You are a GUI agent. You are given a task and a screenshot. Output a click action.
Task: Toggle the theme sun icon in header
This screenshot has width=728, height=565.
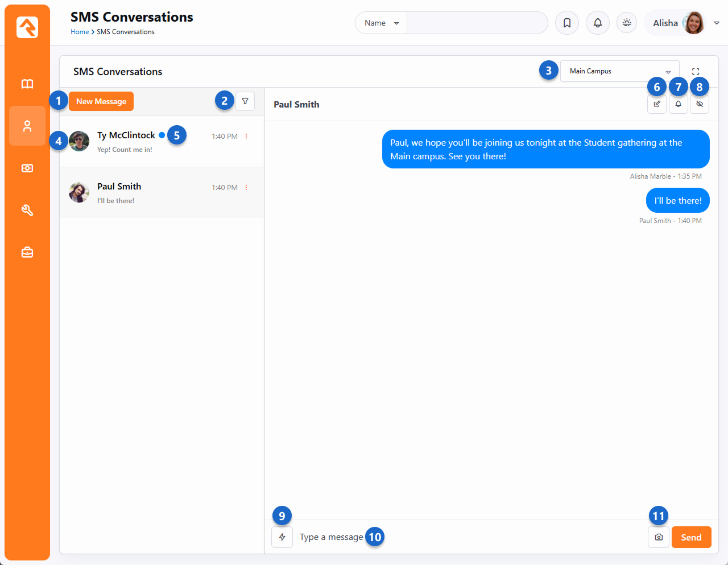point(627,23)
